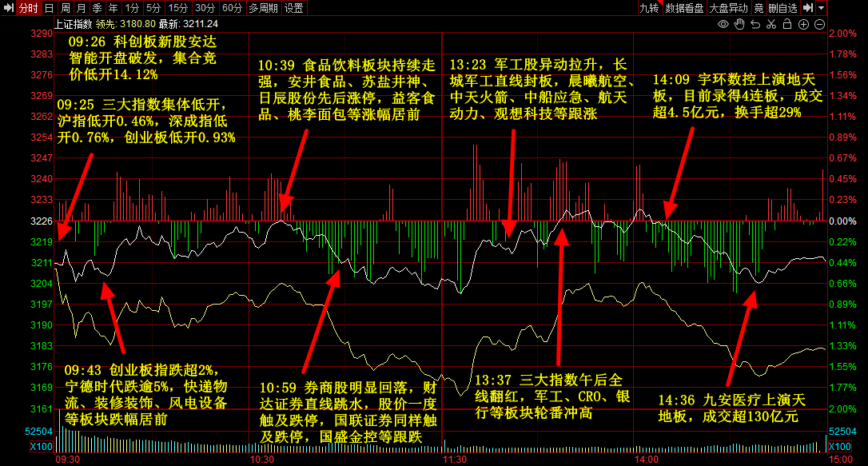Select the 60分 period tab
The image size is (868, 466).
click(232, 8)
